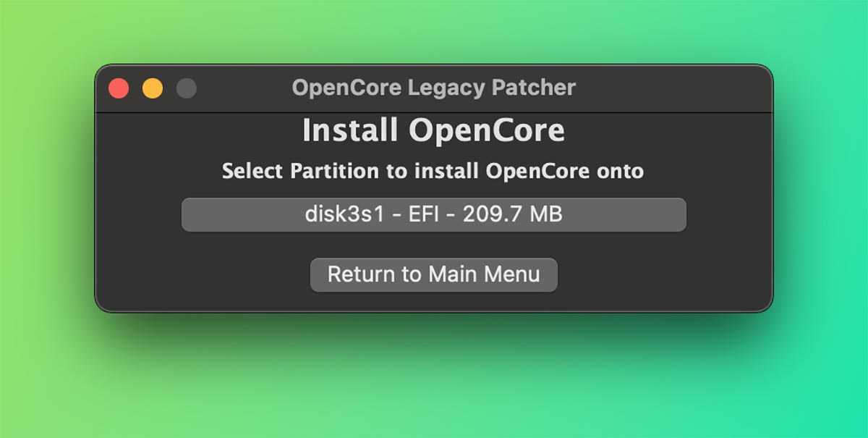This screenshot has height=438, width=868.
Task: Click "OpenCore" in the big heading
Action: pyautogui.click(x=486, y=131)
